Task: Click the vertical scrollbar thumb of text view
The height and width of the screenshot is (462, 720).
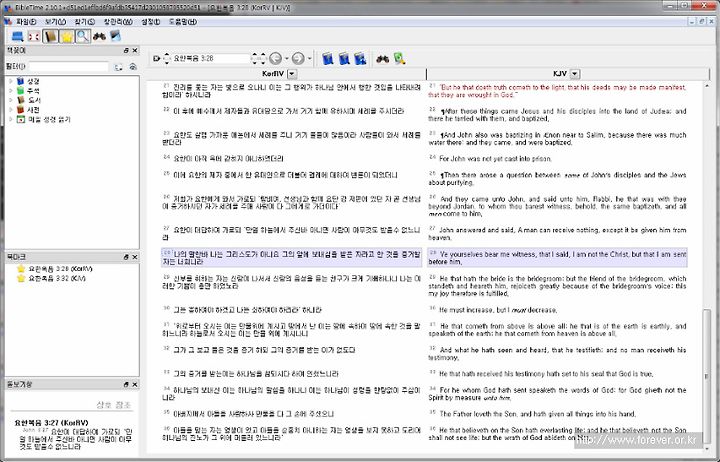Action: (707, 377)
